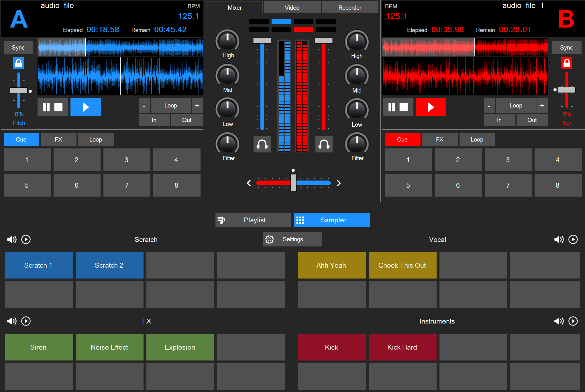Set loop Out point on deck B
Viewport: 585px width, 392px height.
pyautogui.click(x=532, y=120)
